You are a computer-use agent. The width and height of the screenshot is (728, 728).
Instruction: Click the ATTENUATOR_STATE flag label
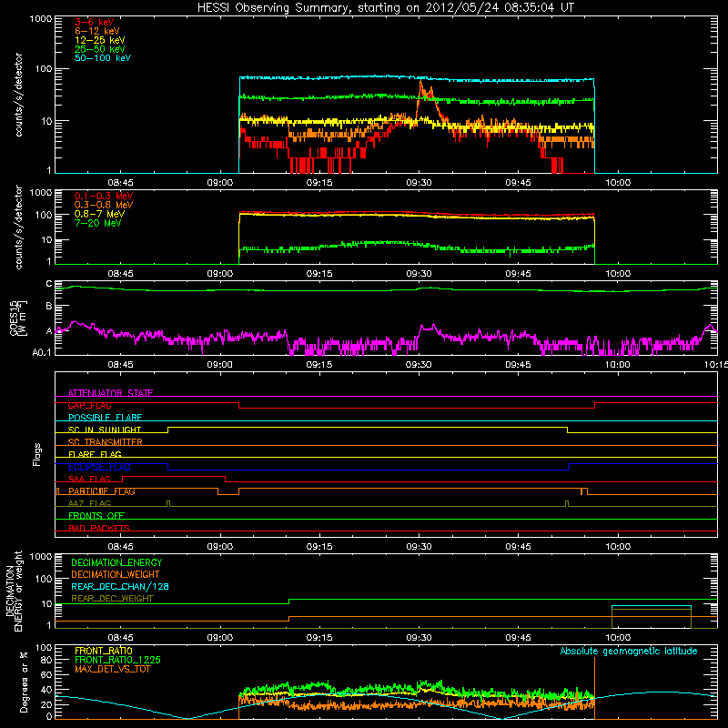(110, 393)
